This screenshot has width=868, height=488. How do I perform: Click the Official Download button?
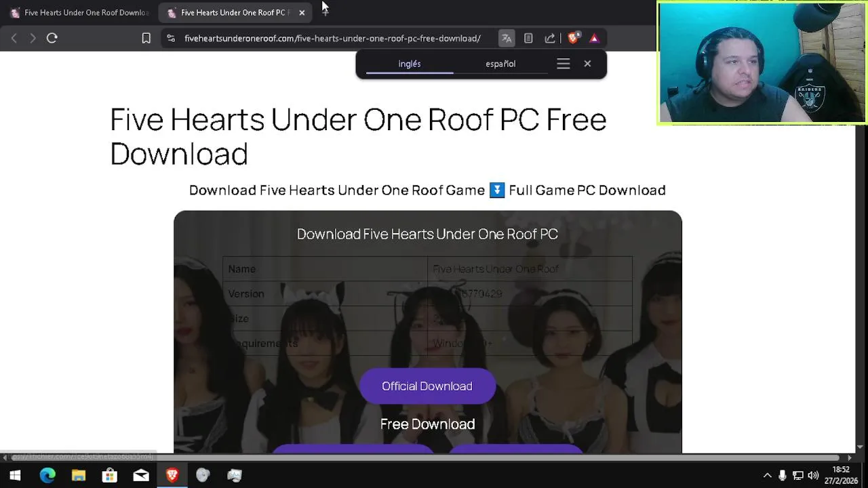tap(427, 386)
